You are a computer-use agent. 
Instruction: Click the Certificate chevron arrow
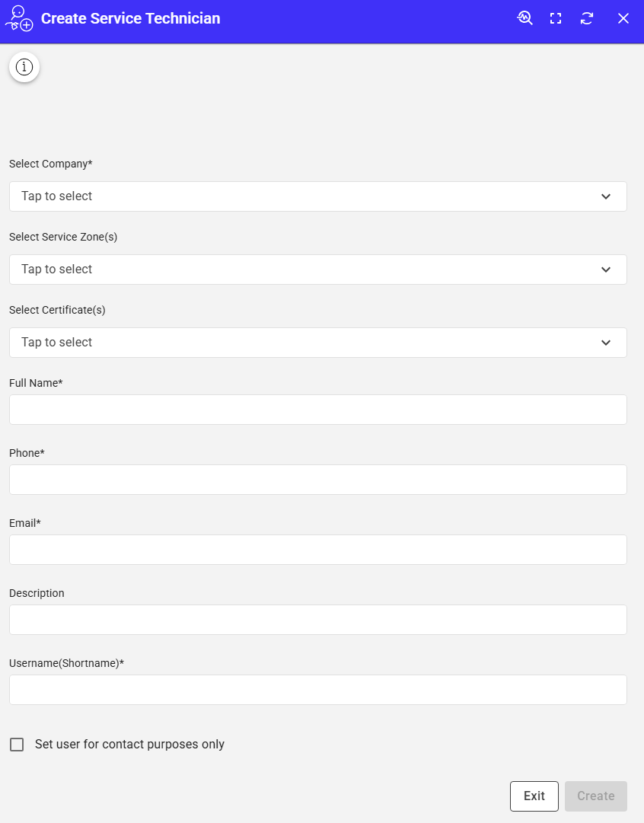tap(606, 343)
